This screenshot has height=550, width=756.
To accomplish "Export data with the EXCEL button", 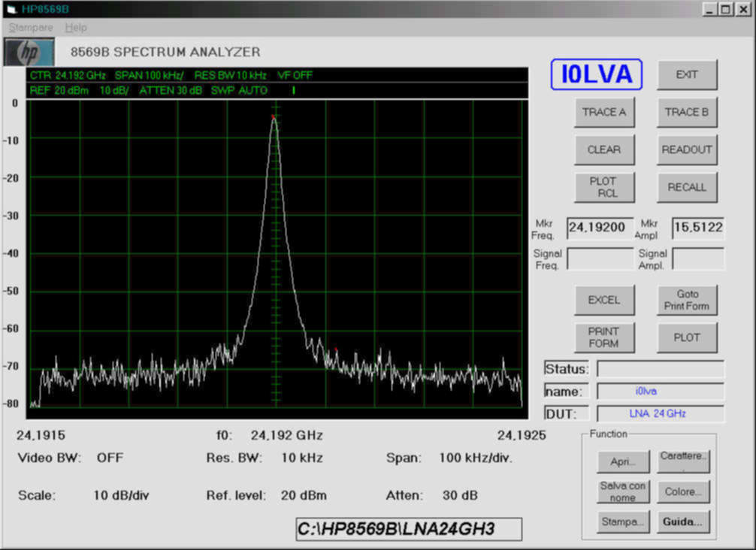I will tap(604, 300).
